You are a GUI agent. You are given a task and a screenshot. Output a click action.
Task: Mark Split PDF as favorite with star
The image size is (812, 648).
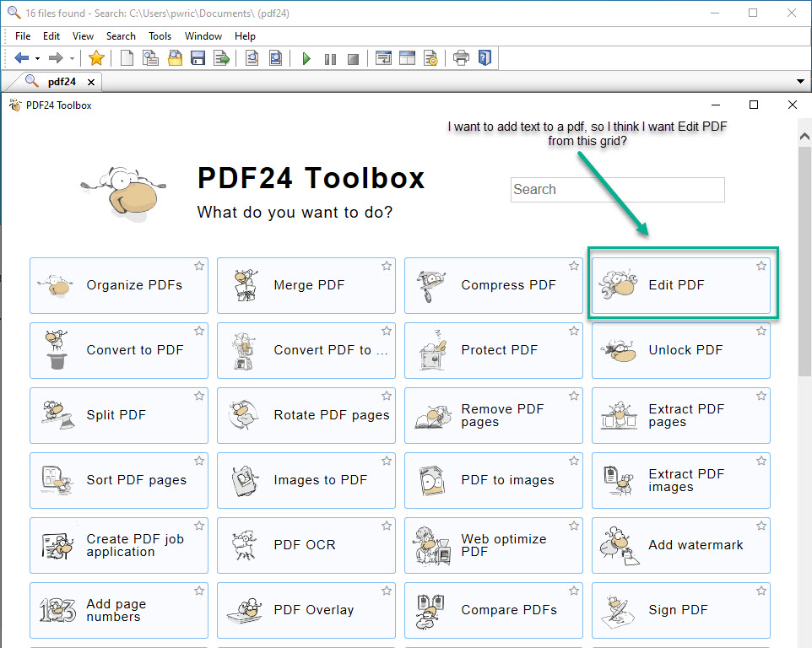(x=199, y=396)
